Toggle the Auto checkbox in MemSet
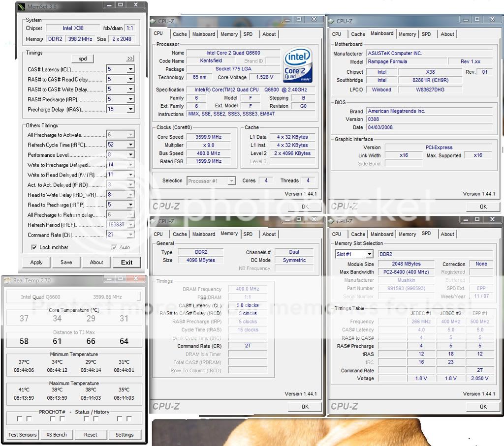504x446 pixels. (x=114, y=247)
